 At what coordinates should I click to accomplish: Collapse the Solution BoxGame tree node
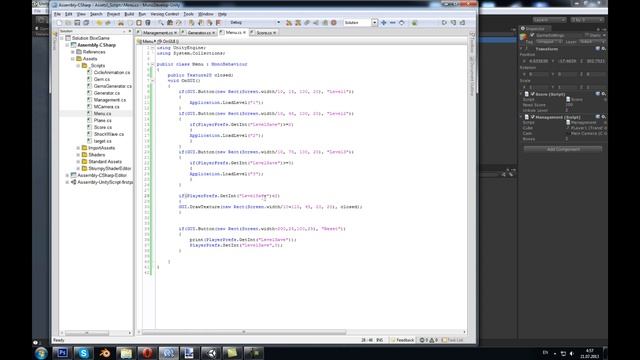[62, 38]
